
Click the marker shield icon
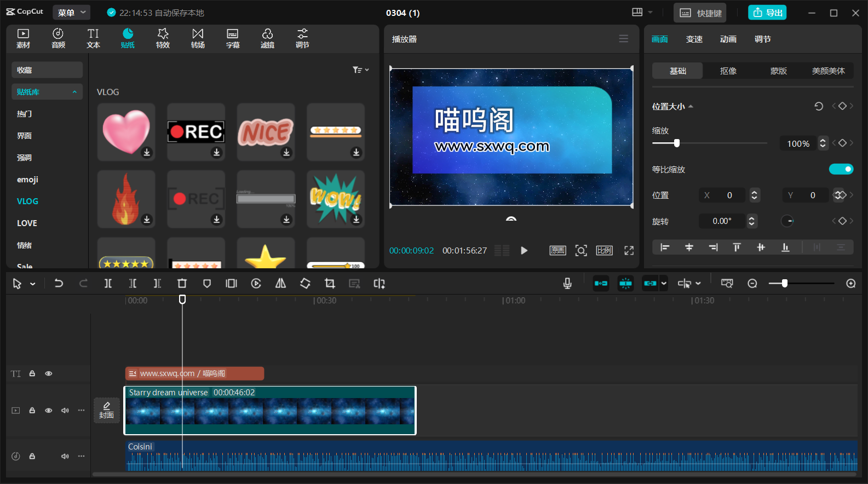(x=207, y=283)
